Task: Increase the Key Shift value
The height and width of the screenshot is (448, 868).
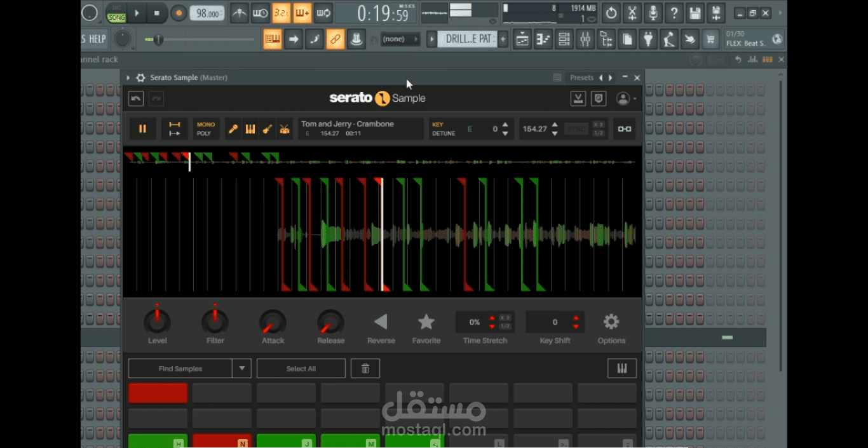Action: pyautogui.click(x=576, y=318)
